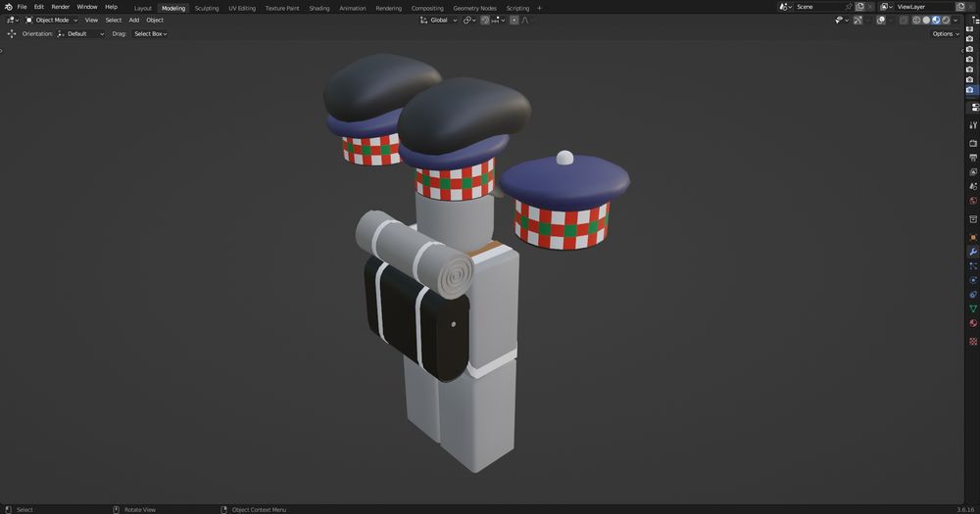Image resolution: width=980 pixels, height=514 pixels.
Task: Click the Options button in viewport
Action: tap(946, 34)
